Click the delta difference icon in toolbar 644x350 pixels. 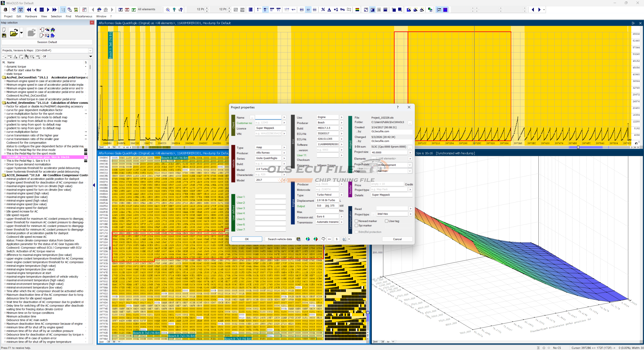click(329, 10)
